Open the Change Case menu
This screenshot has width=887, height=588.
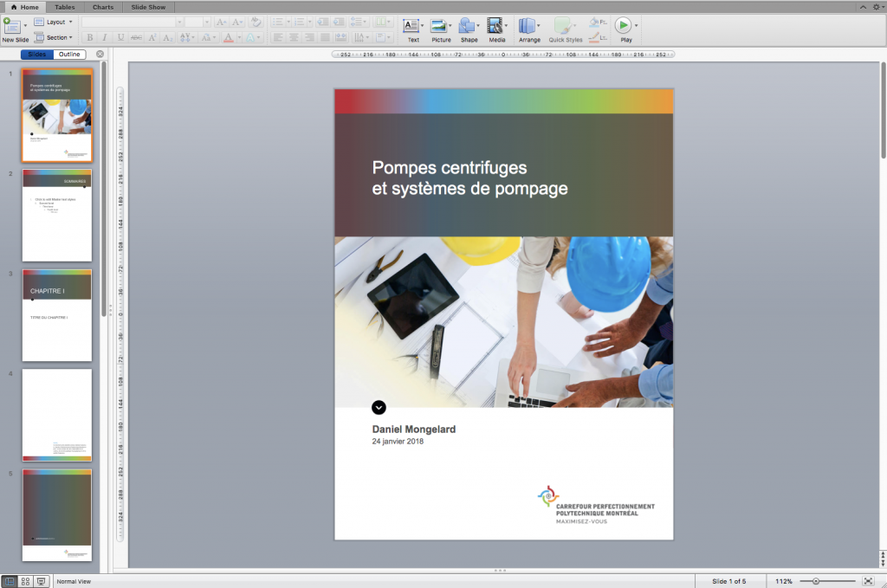point(208,38)
